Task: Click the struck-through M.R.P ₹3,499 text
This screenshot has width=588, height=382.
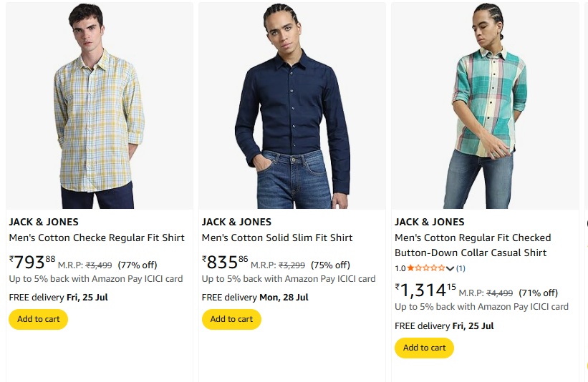Action: [x=99, y=265]
